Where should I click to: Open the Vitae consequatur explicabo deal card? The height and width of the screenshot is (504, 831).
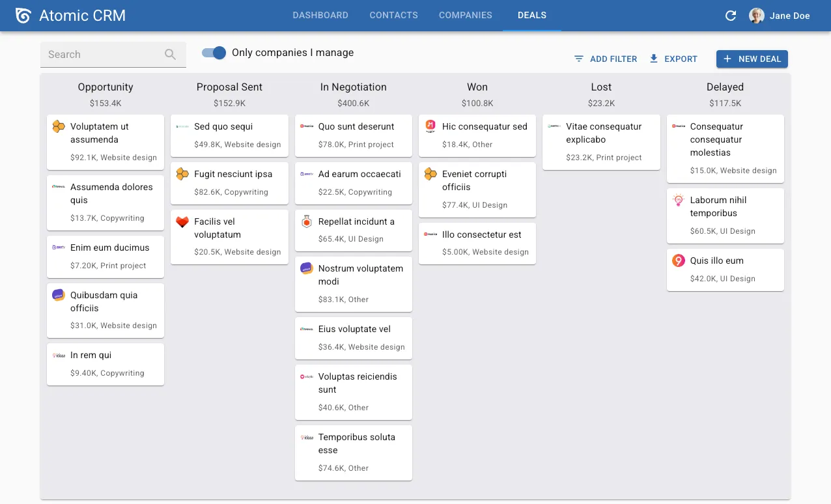tap(600, 142)
